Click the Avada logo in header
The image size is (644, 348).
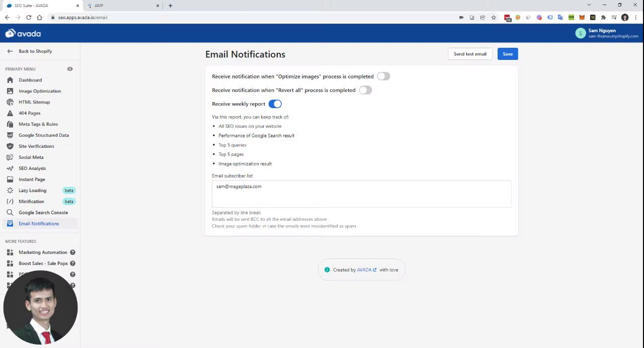coord(23,34)
